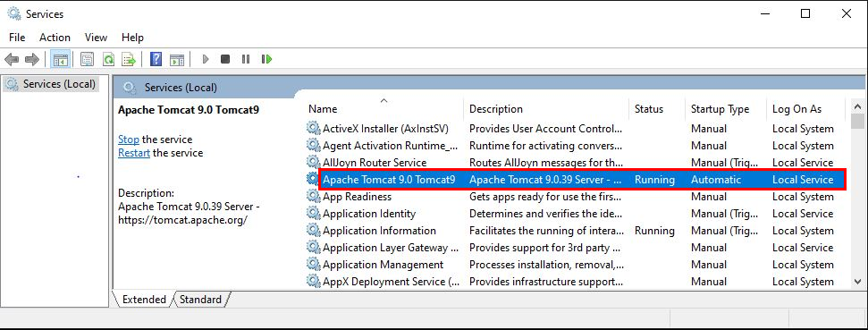Image resolution: width=868 pixels, height=330 pixels.
Task: Open Properties toolbar icon
Action: (x=87, y=59)
